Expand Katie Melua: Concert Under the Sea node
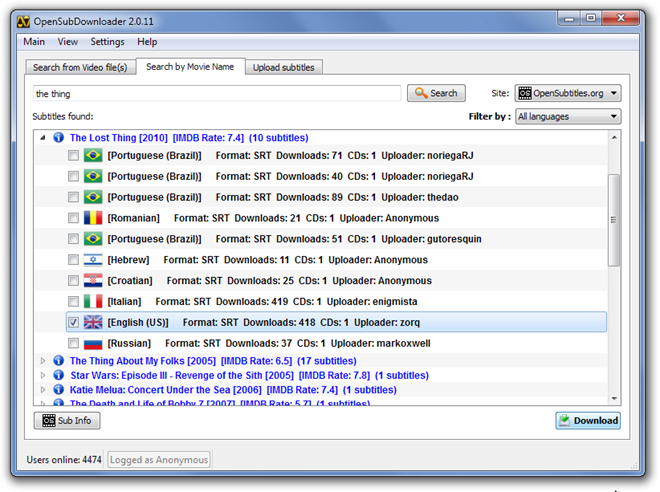 43,389
